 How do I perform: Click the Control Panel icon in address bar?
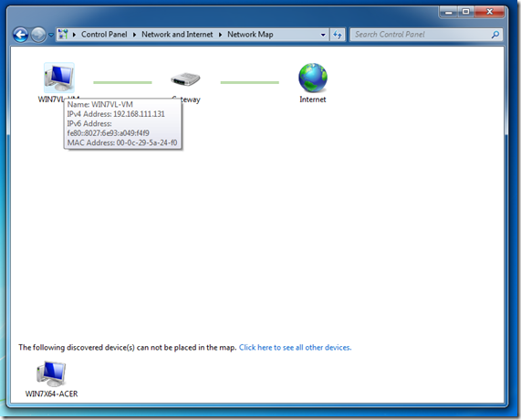click(63, 35)
